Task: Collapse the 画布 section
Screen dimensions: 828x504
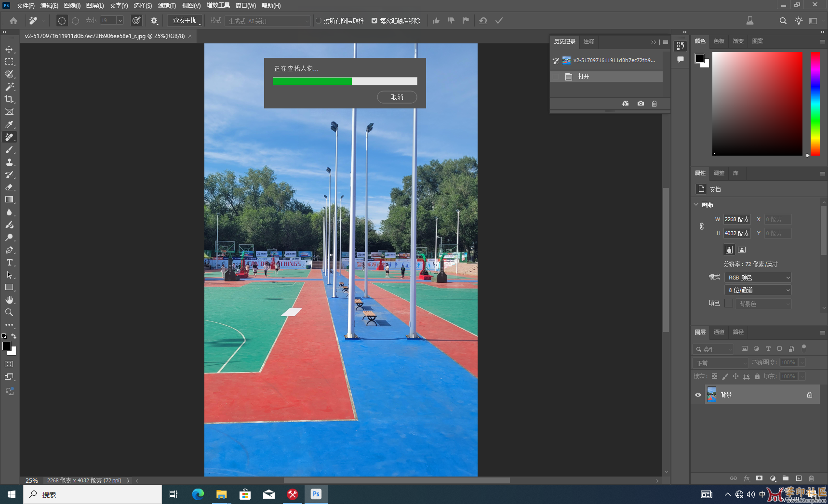Action: (696, 205)
